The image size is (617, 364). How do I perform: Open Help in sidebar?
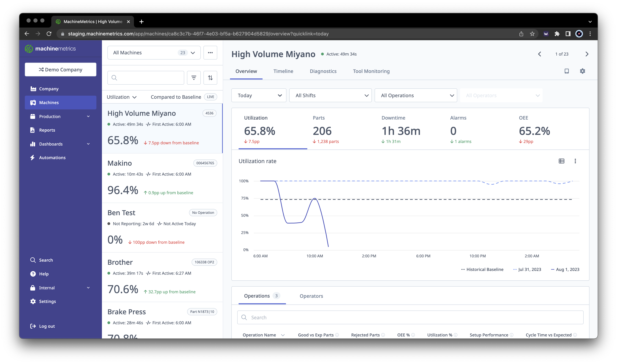tap(60, 274)
